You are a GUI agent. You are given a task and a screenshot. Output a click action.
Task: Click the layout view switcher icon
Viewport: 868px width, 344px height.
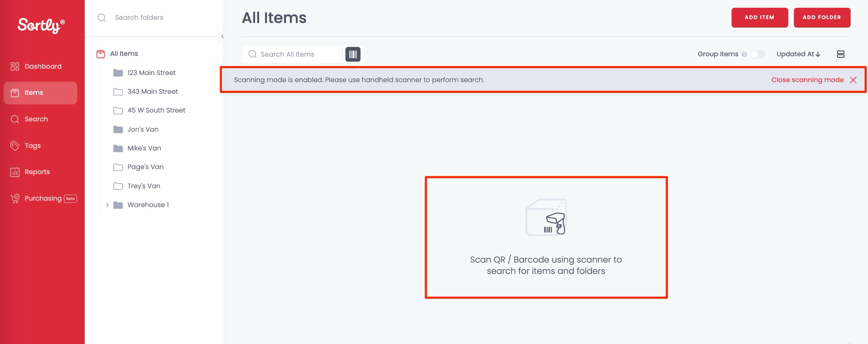(x=840, y=54)
